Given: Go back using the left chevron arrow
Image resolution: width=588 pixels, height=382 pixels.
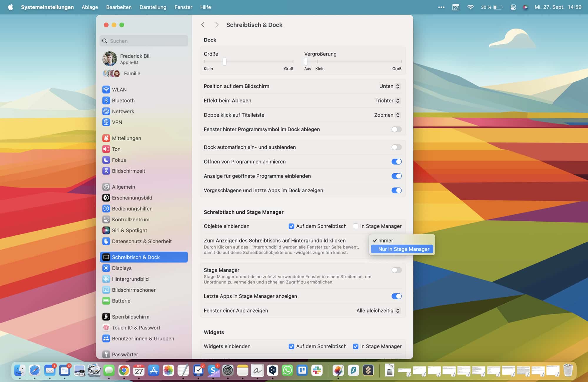Looking at the screenshot, I should tap(203, 25).
